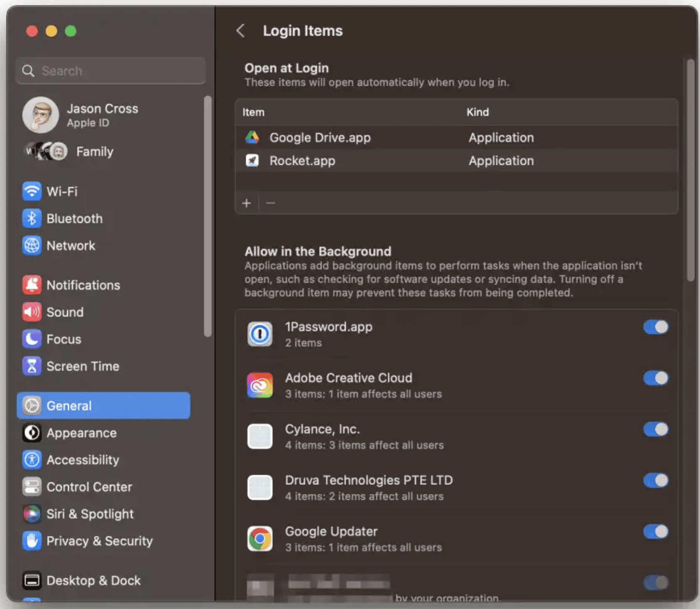Click the Kind column header
Screen dimensions: 700x609
tap(478, 112)
